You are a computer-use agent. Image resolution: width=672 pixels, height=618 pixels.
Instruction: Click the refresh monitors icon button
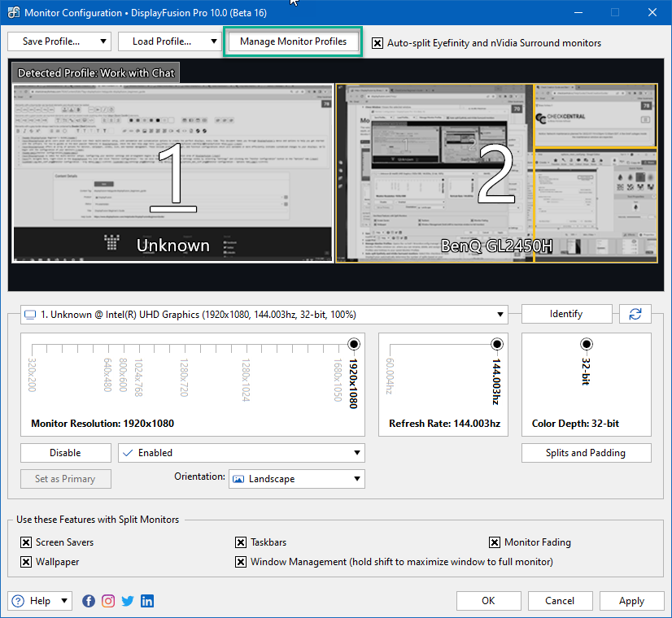[x=635, y=314]
